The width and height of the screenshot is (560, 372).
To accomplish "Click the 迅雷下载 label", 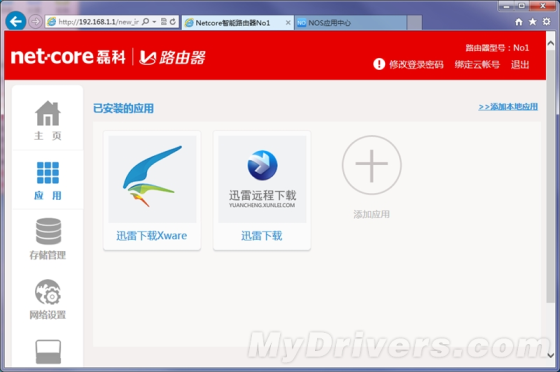I will tap(261, 236).
